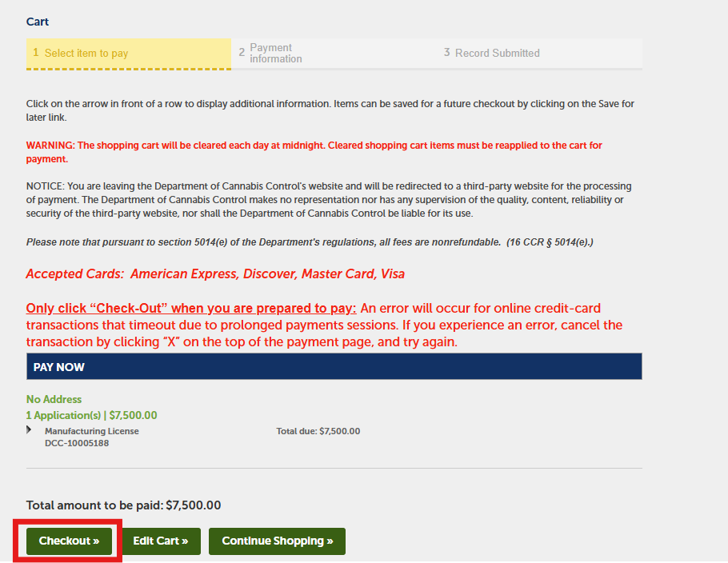This screenshot has width=728, height=563.
Task: Click the NOTICE third-party website paragraph
Action: click(x=329, y=200)
